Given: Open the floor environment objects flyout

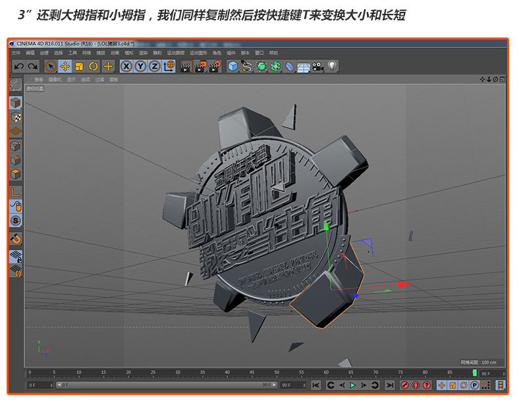Looking at the screenshot, I should [x=304, y=66].
